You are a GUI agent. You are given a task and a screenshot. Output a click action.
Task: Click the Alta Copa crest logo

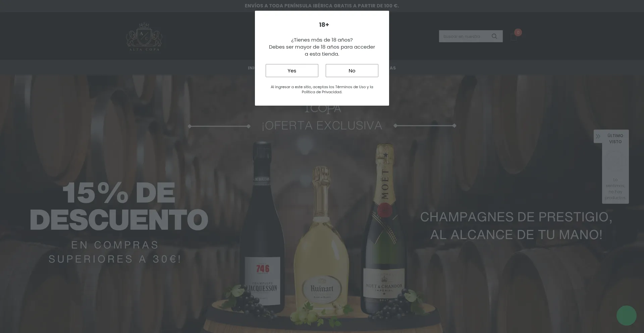coord(144,37)
